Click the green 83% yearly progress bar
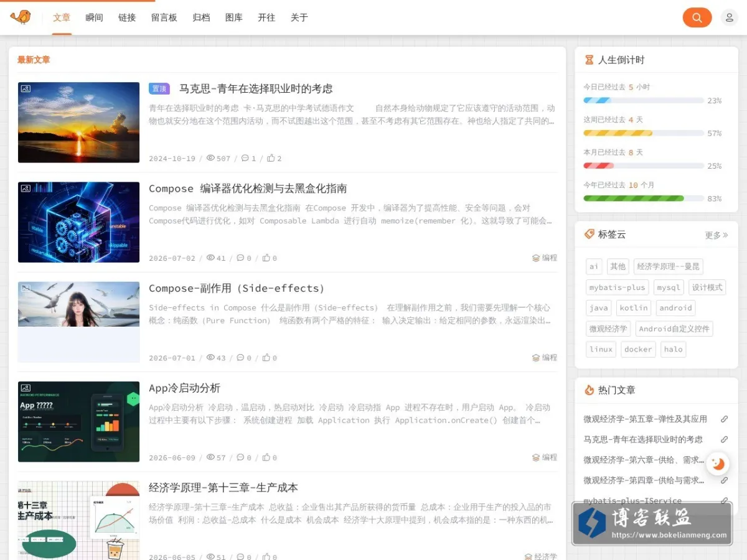This screenshot has height=560, width=747. coord(644,198)
